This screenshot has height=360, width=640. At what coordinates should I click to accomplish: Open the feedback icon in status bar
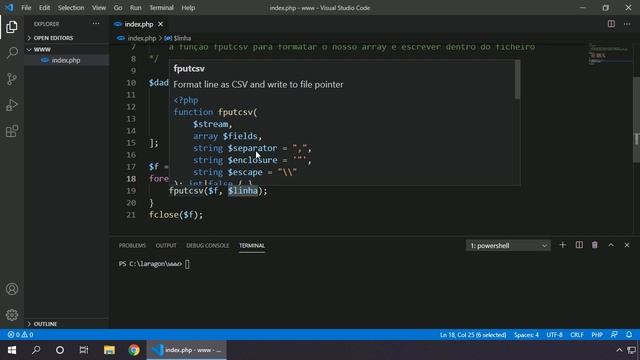pos(614,335)
